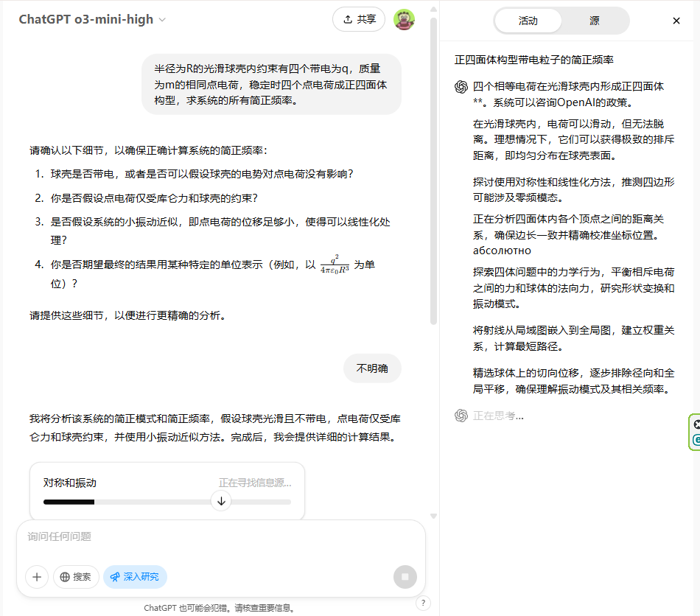Click the OpenAI logo beside 正在思考
This screenshot has height=616, width=700.
coord(461,416)
